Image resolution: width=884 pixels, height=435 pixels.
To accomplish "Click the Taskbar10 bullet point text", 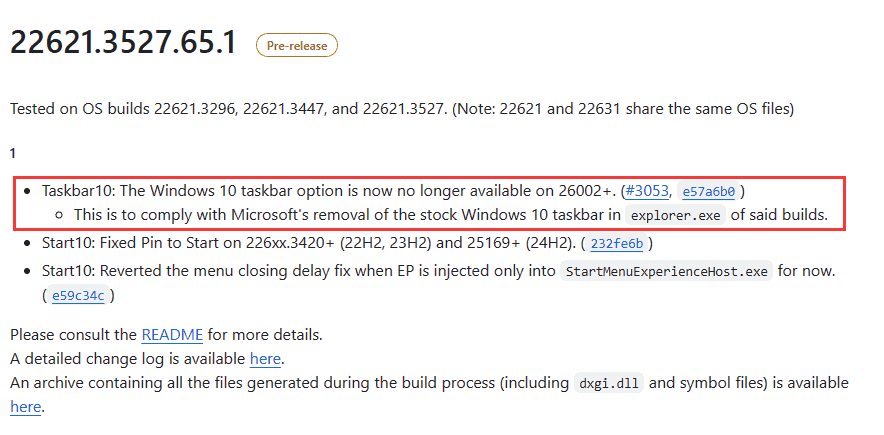I will point(300,191).
